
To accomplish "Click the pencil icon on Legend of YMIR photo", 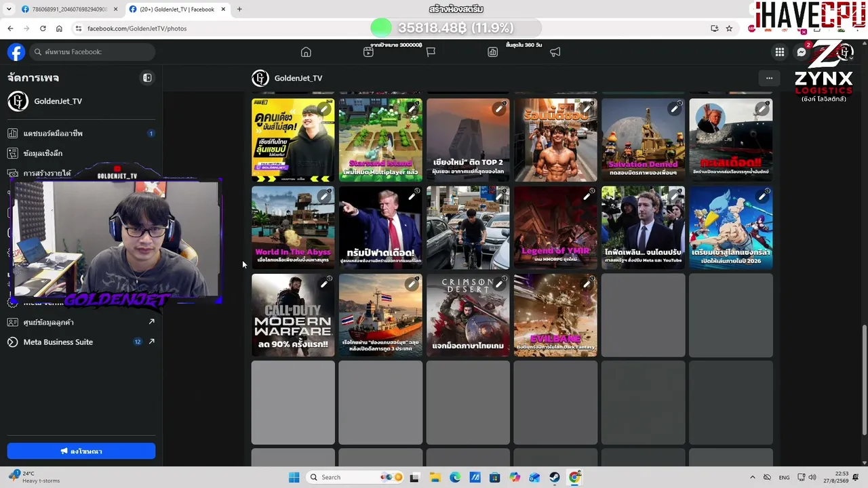I will [x=587, y=197].
